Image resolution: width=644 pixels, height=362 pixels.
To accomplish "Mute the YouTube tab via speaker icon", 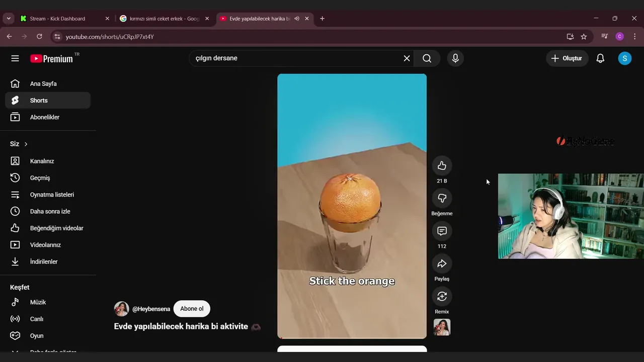I will pos(297,19).
